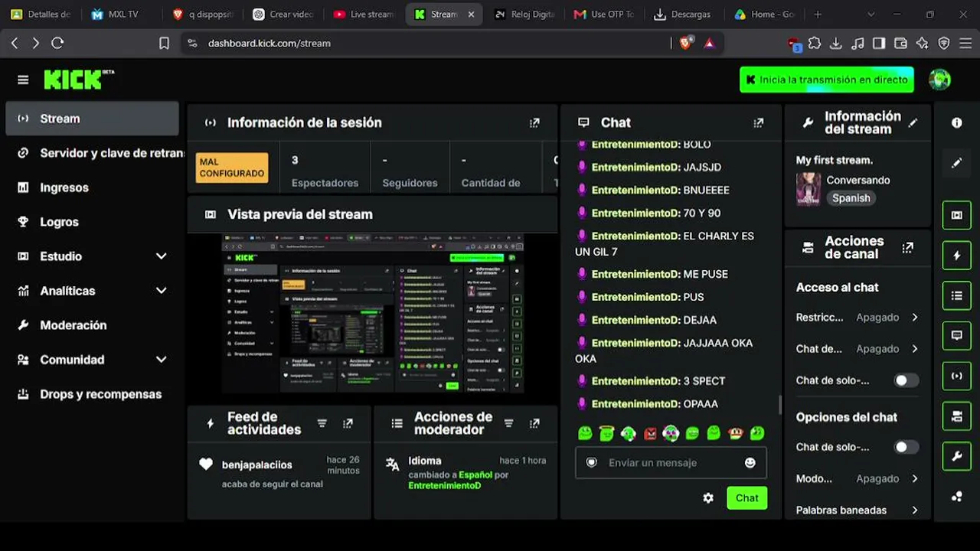Select Stream in the sidebar
Image resolution: width=980 pixels, height=551 pixels.
[93, 119]
